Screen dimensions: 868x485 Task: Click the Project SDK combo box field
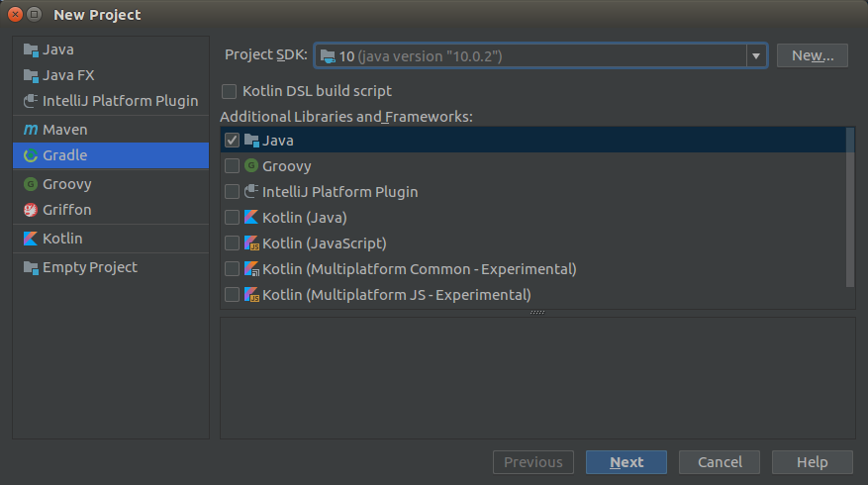coord(540,55)
